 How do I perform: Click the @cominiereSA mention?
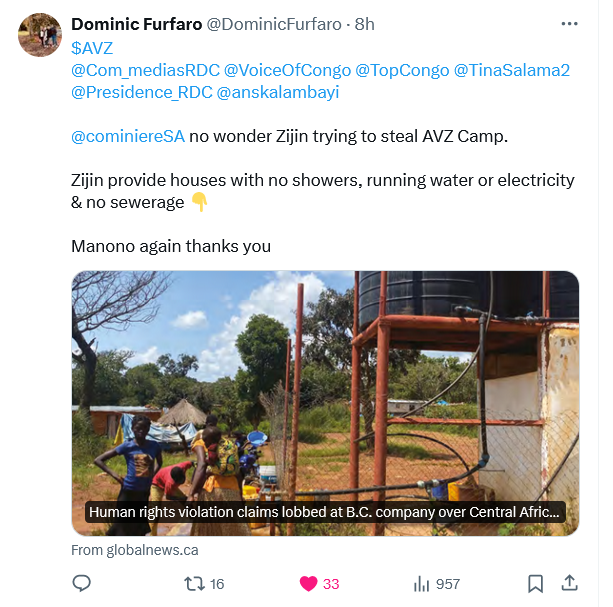(128, 137)
